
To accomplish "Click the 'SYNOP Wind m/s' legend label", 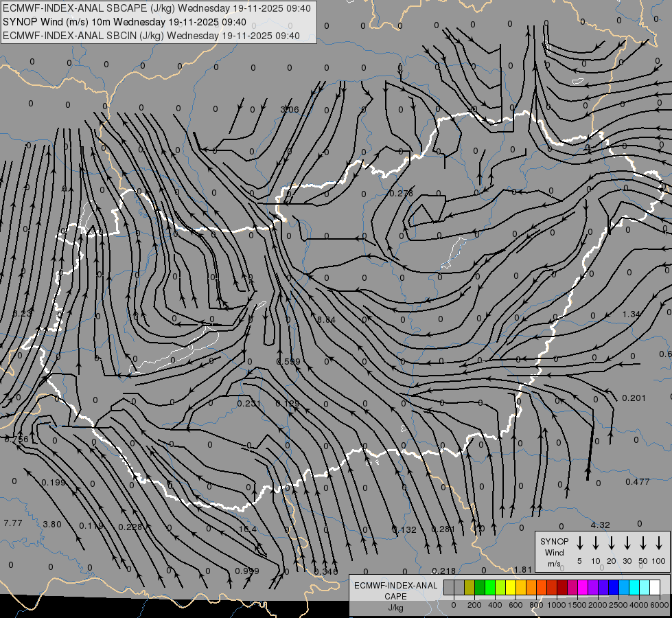I will tap(554, 552).
